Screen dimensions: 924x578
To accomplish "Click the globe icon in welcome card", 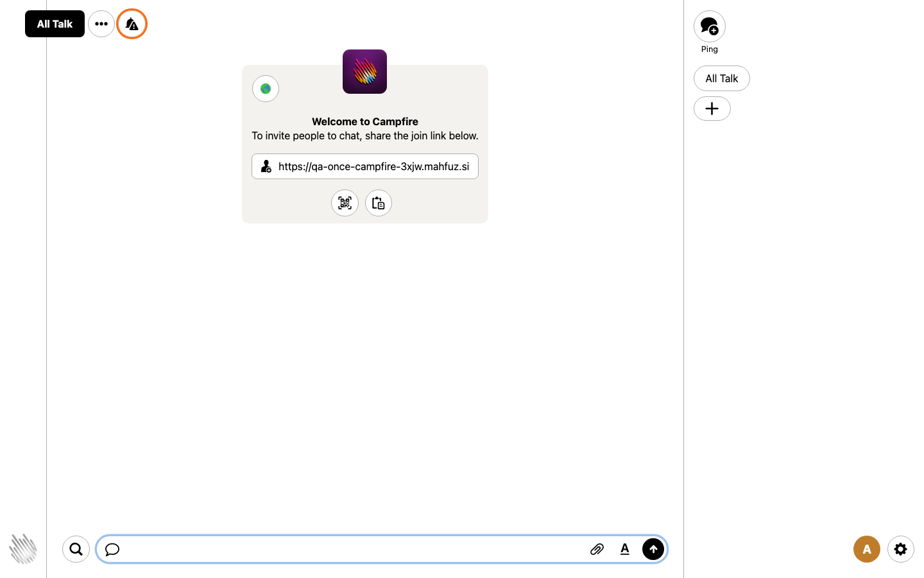I will coord(266,89).
